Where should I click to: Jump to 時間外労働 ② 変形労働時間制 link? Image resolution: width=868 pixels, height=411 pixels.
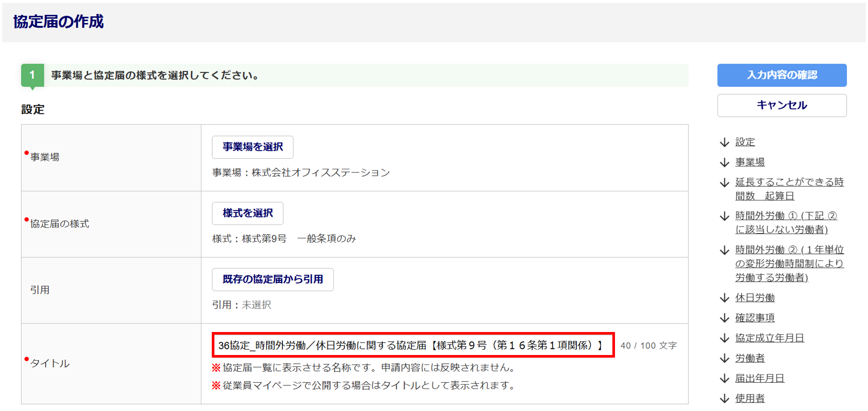(x=789, y=263)
